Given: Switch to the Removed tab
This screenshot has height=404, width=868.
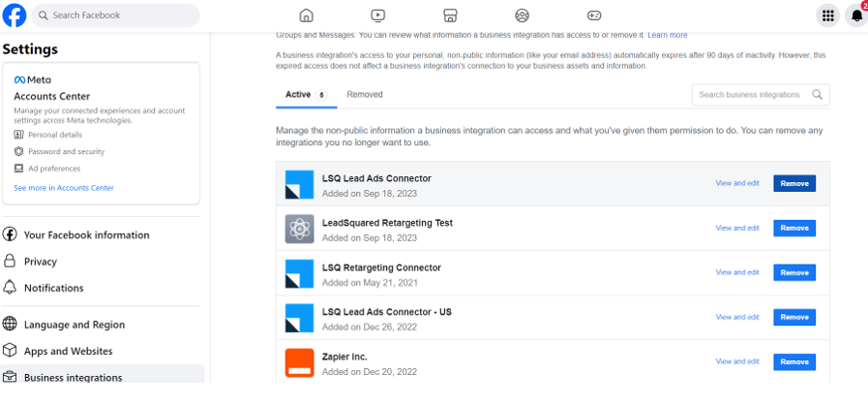Looking at the screenshot, I should click(x=365, y=94).
